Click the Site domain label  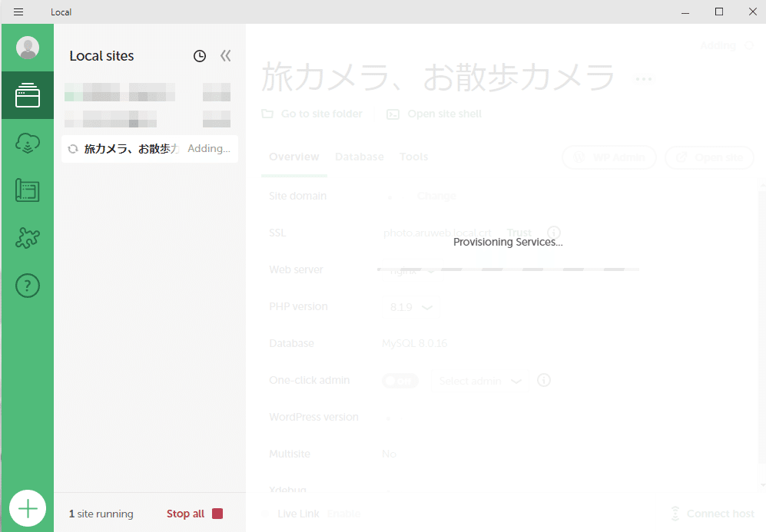point(297,197)
